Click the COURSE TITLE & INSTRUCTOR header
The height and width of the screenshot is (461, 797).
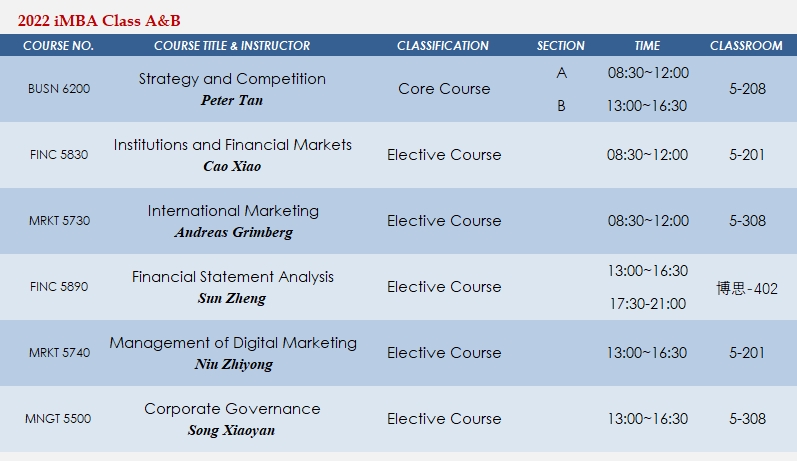(232, 46)
